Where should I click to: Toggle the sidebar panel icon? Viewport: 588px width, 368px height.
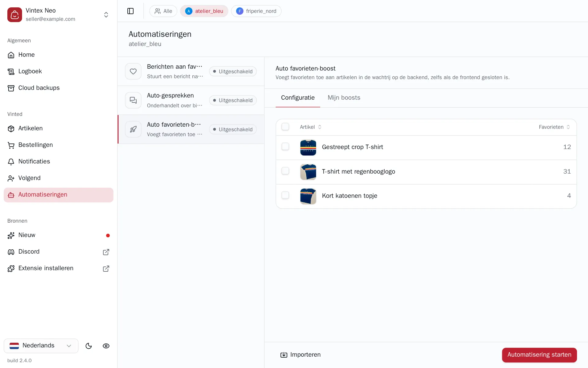click(x=130, y=11)
